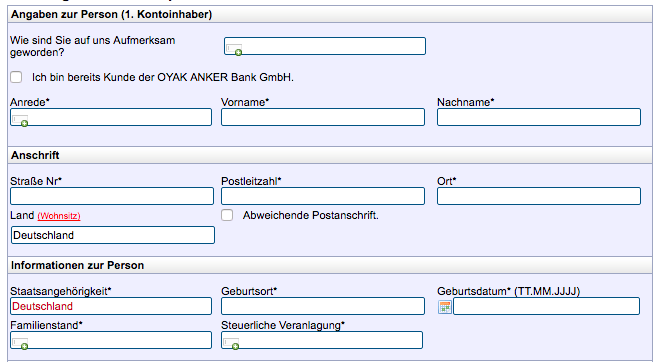The height and width of the screenshot is (362, 670).
Task: Open the Steuerliche Veranlagung dropdown
Action: point(322,340)
